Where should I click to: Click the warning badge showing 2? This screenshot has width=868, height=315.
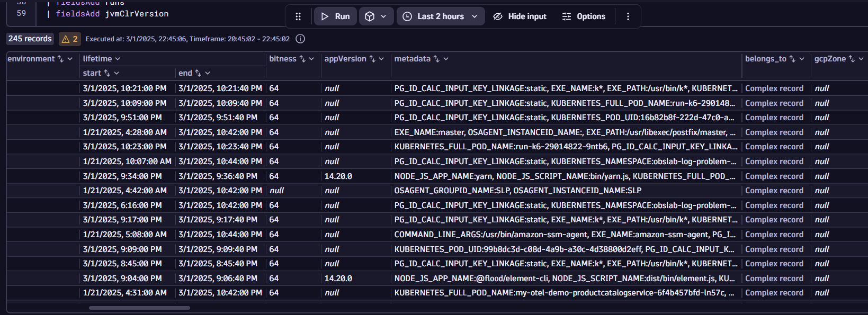[70, 39]
